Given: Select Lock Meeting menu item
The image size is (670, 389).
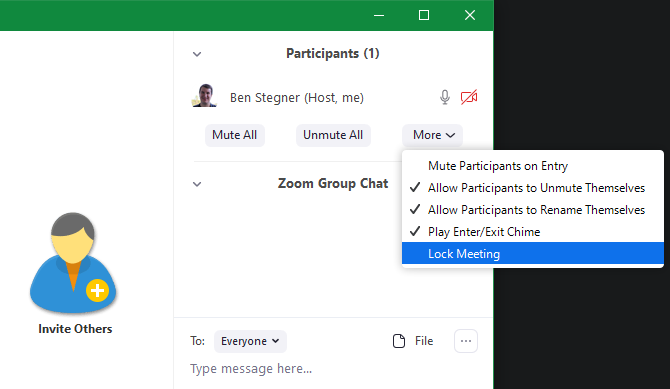Looking at the screenshot, I should pyautogui.click(x=532, y=253).
